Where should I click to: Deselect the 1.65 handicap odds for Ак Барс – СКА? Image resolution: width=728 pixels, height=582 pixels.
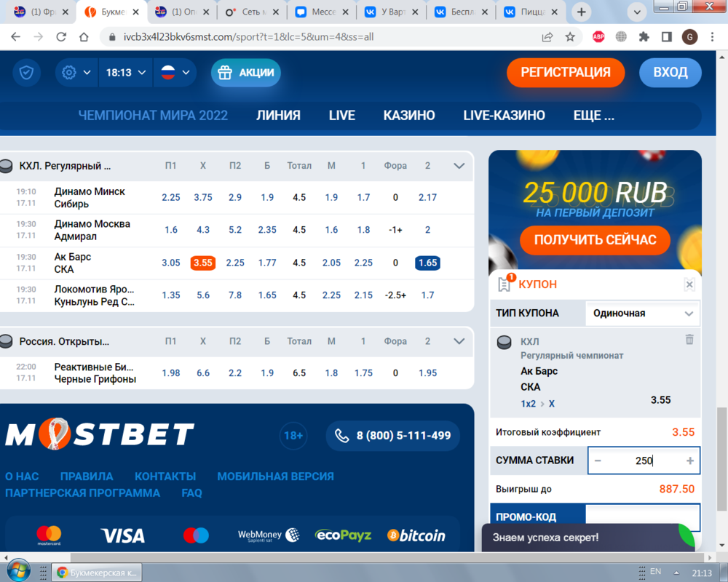tap(427, 263)
